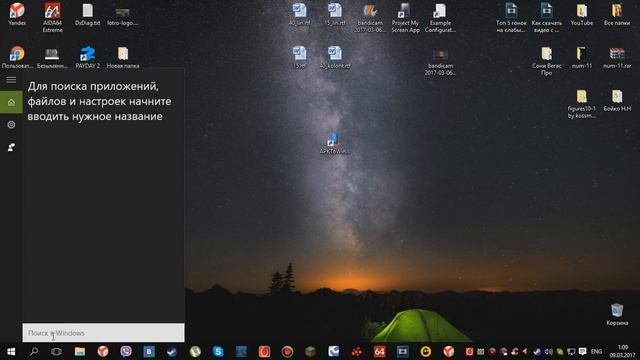Screen dimensions: 640x360
Task: Select the Корзина recycle bin icon
Action: point(617,314)
